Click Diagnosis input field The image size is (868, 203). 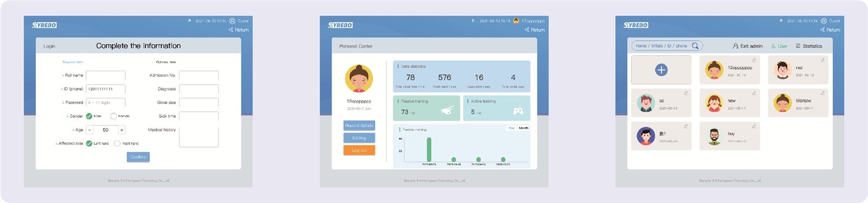coord(199,89)
